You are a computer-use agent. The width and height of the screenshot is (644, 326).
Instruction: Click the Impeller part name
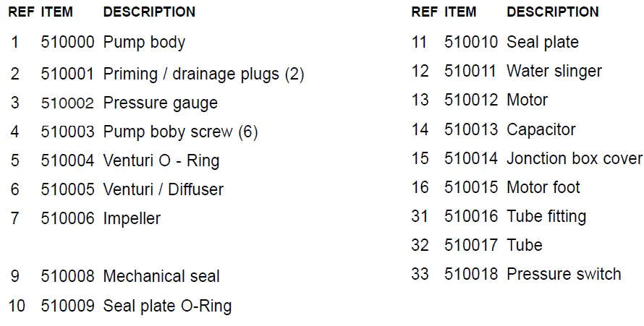[132, 218]
